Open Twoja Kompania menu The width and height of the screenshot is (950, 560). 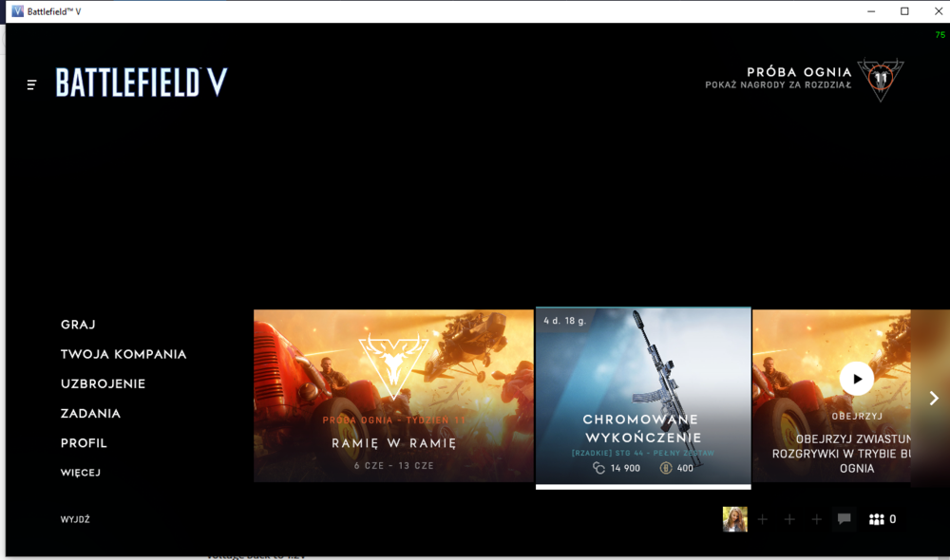(123, 354)
